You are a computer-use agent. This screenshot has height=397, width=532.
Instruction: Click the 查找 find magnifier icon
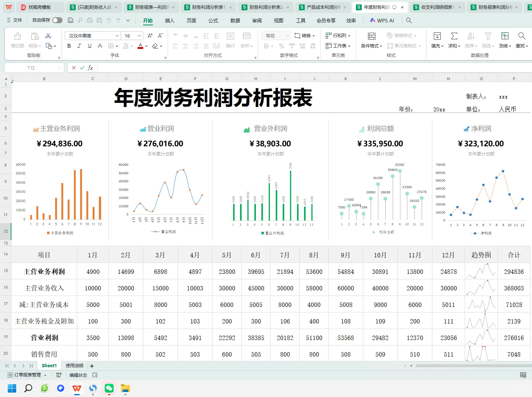[521, 36]
